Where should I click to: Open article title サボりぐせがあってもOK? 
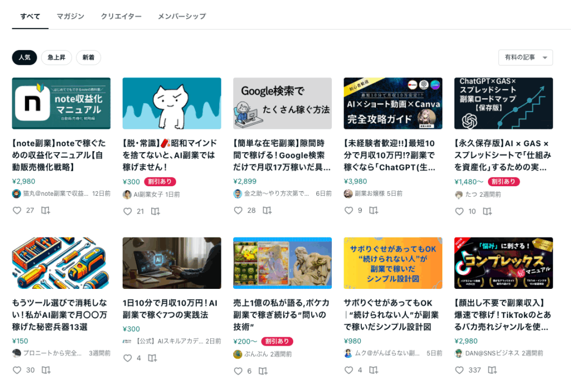coord(391,314)
